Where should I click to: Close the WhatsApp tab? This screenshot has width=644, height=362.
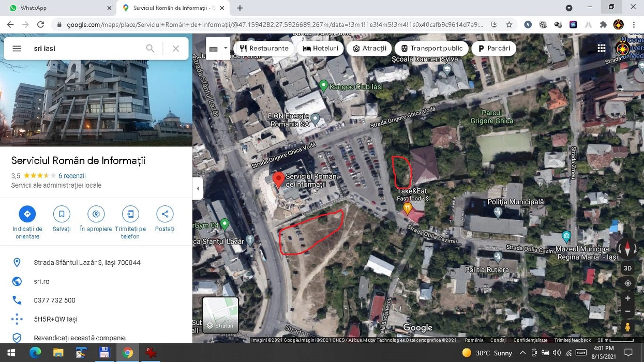[x=109, y=8]
